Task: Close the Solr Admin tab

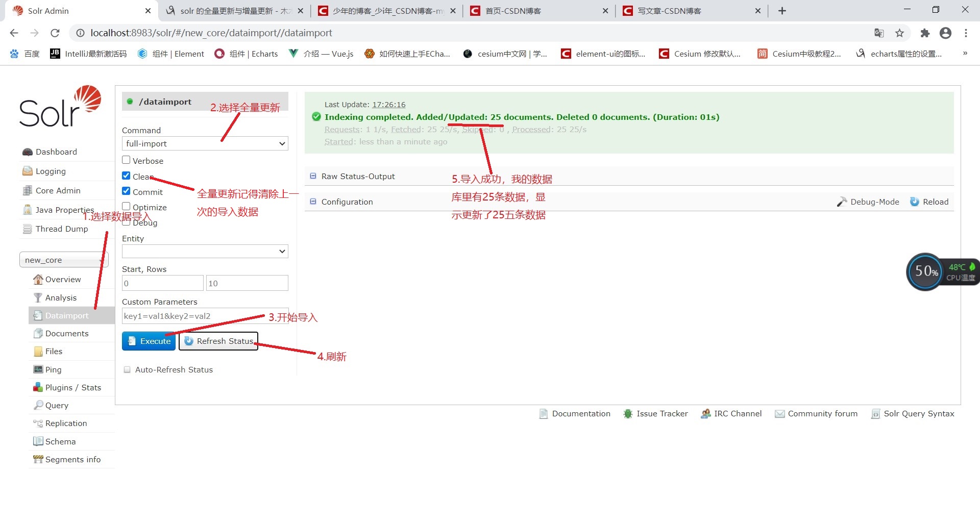Action: pyautogui.click(x=148, y=11)
